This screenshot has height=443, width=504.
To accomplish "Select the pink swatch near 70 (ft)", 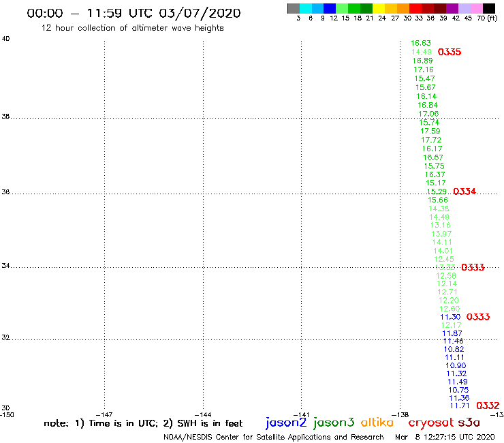I will tap(476, 9).
